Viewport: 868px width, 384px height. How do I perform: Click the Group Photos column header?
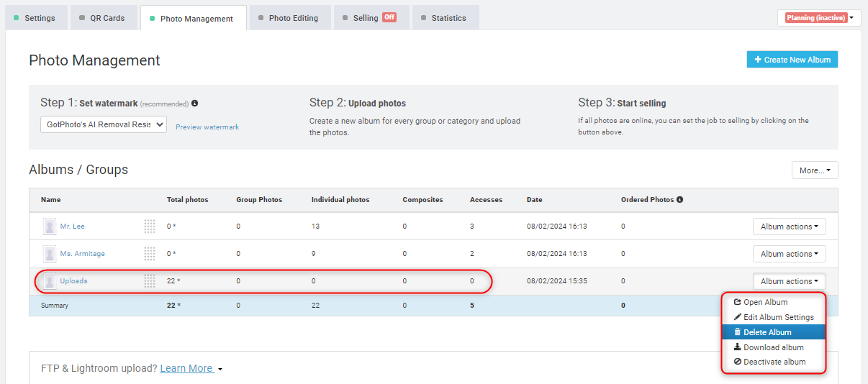(x=259, y=199)
